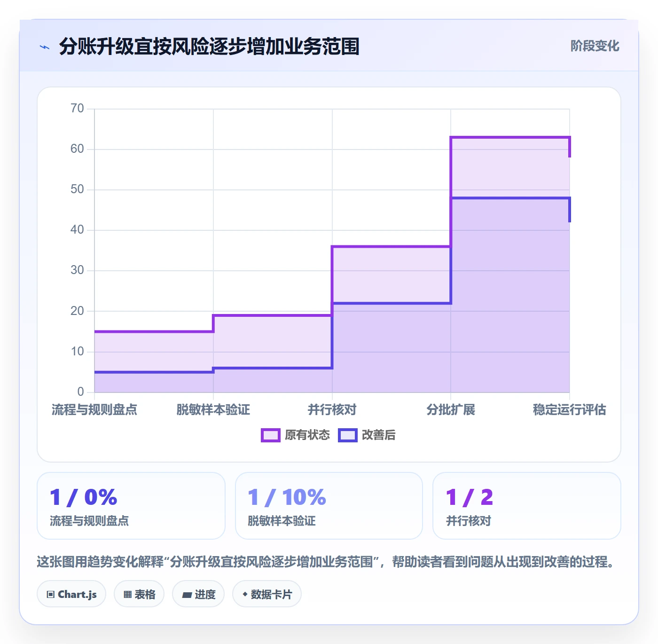Screen dimensions: 658x644
Task: Click the 10 y-axis tick value
Action: point(77,352)
